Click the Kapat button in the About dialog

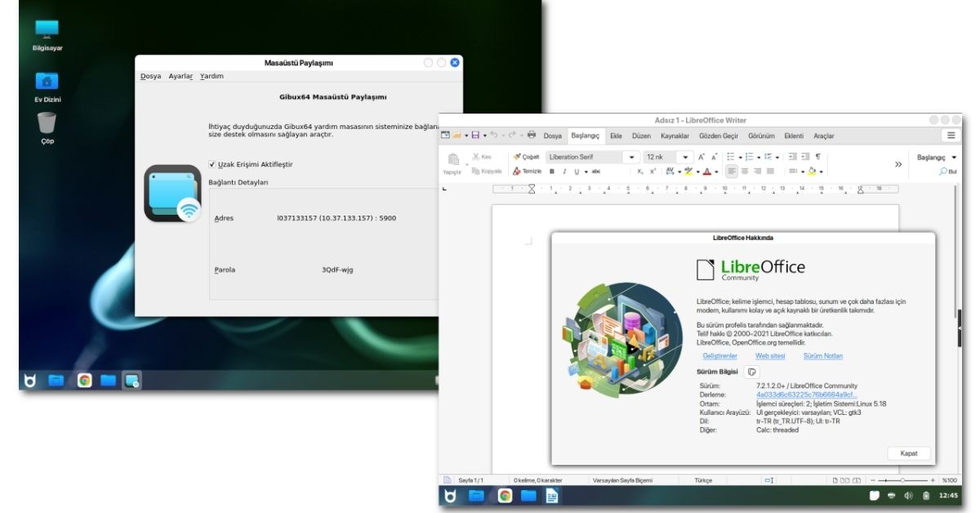(x=908, y=453)
